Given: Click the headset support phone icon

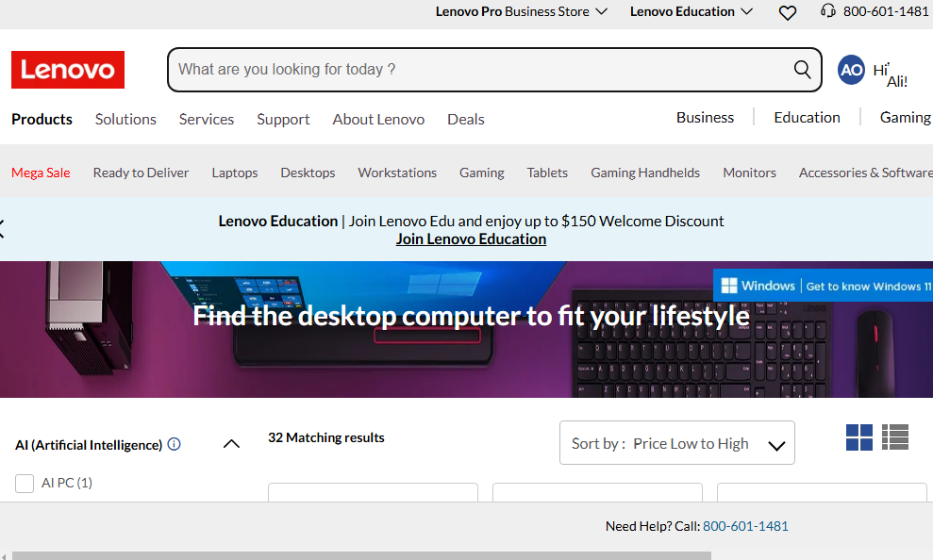Looking at the screenshot, I should [827, 10].
